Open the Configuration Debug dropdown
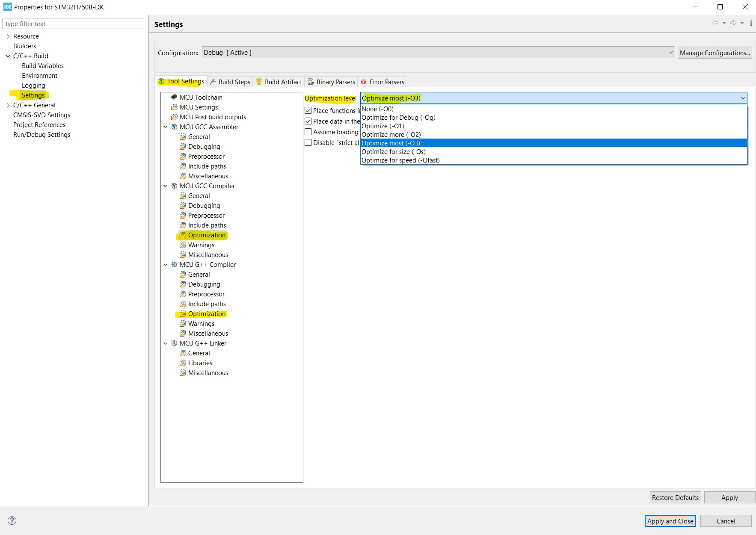Screen dimensions: 756x535 click(x=438, y=53)
